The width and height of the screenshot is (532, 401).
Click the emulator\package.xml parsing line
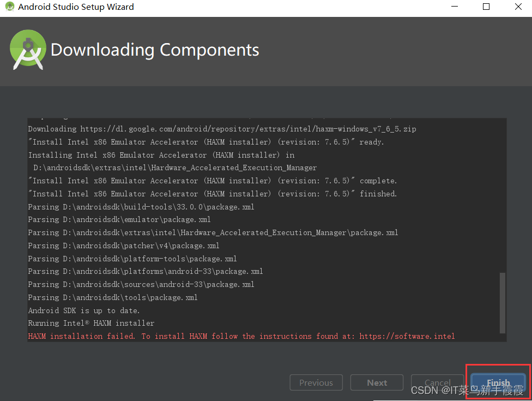point(119,219)
